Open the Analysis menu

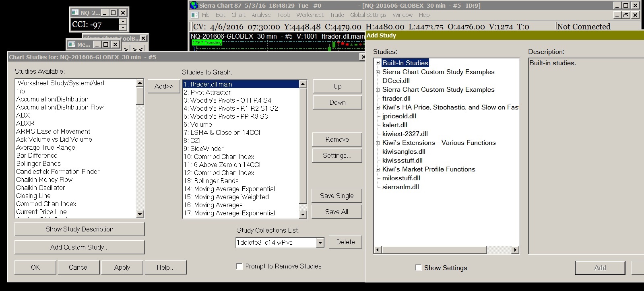click(261, 15)
